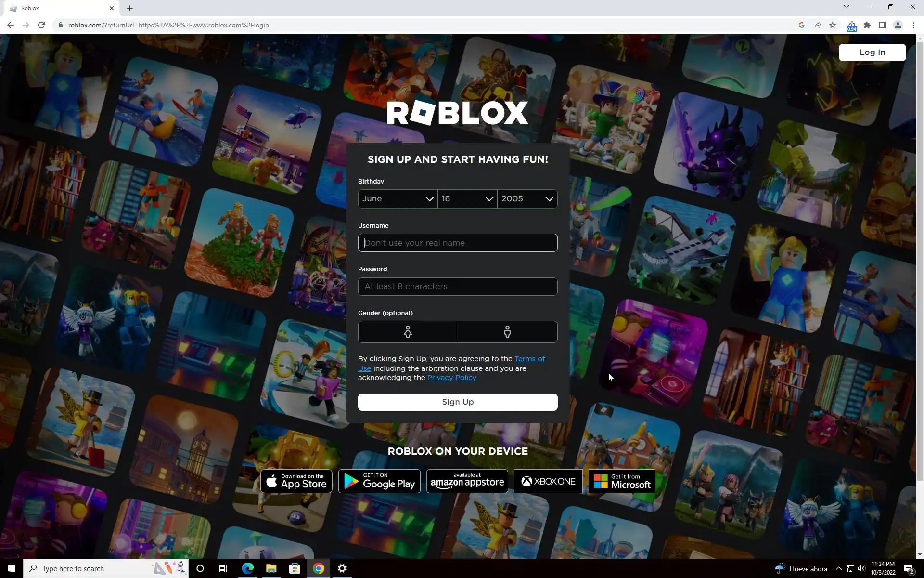
Task: Open the birth year dropdown showing 2005
Action: pyautogui.click(x=527, y=199)
